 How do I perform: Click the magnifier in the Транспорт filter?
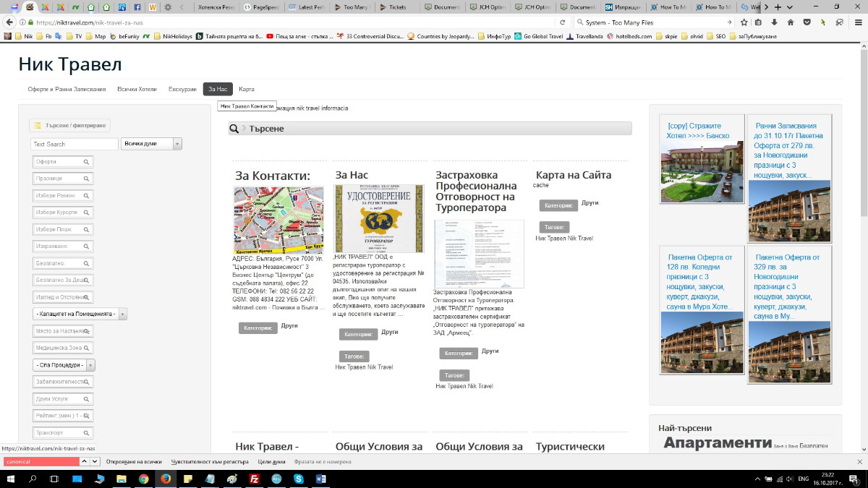tap(86, 433)
